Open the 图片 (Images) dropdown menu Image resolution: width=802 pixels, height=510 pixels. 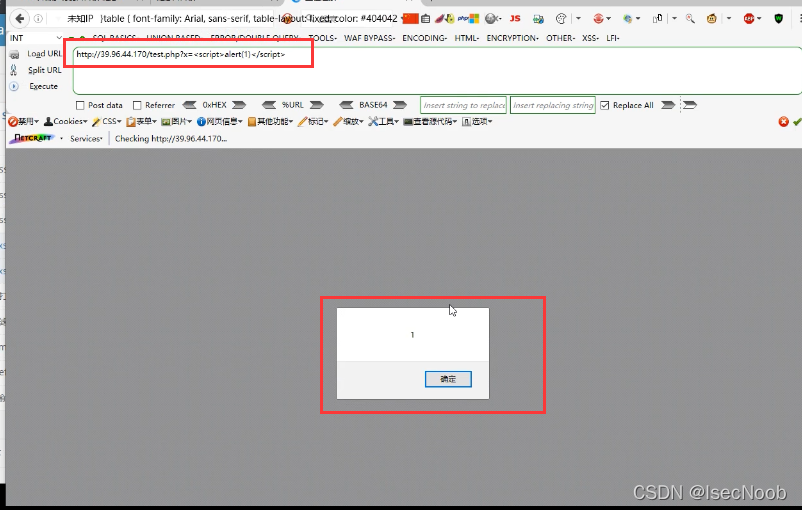176,122
